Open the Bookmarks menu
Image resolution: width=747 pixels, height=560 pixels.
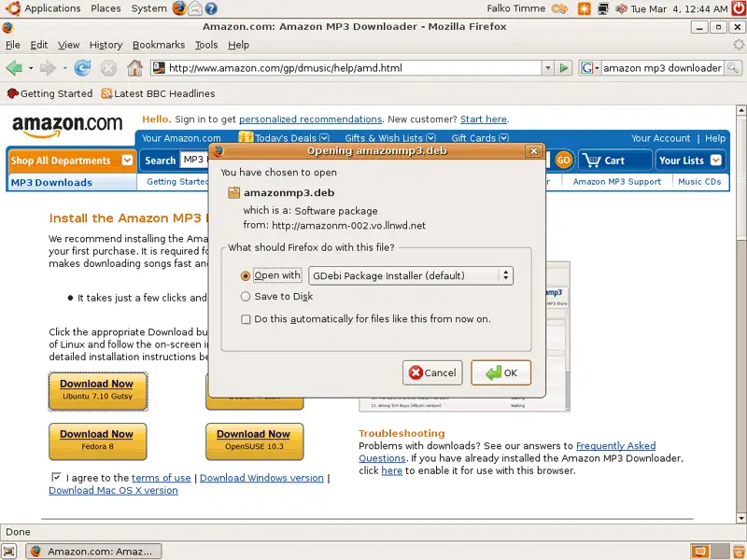(159, 45)
